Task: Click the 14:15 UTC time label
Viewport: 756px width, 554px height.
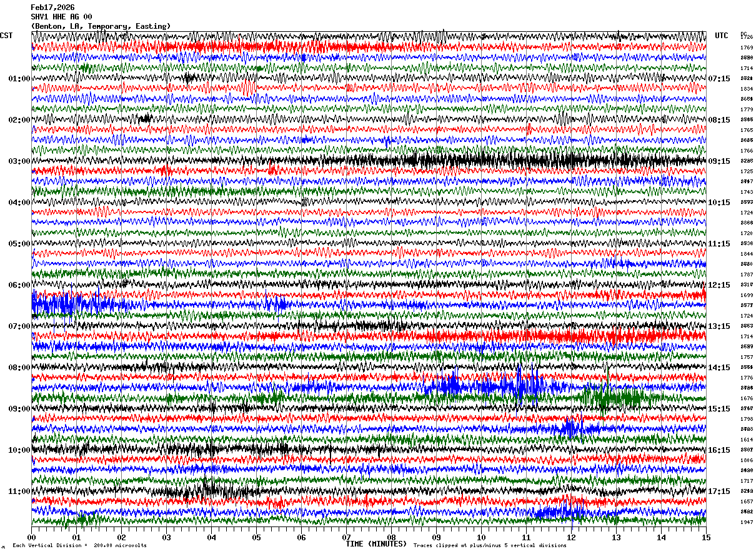Action: pos(720,368)
